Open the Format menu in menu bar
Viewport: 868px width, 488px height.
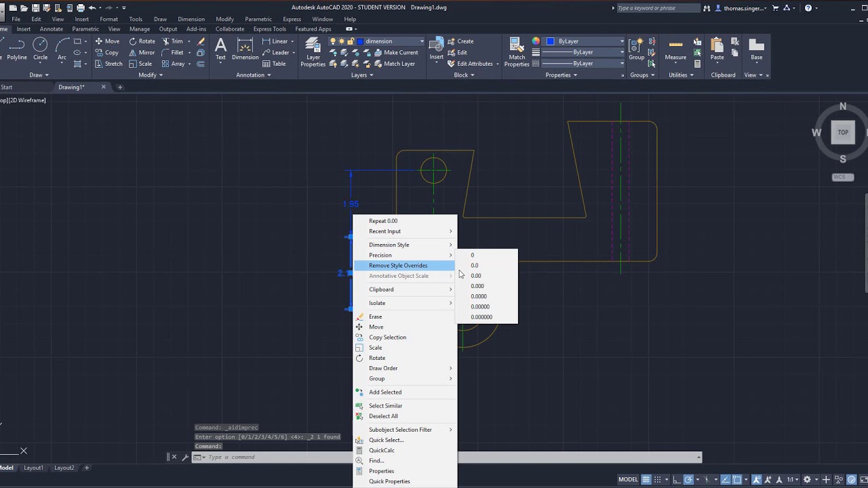point(108,19)
